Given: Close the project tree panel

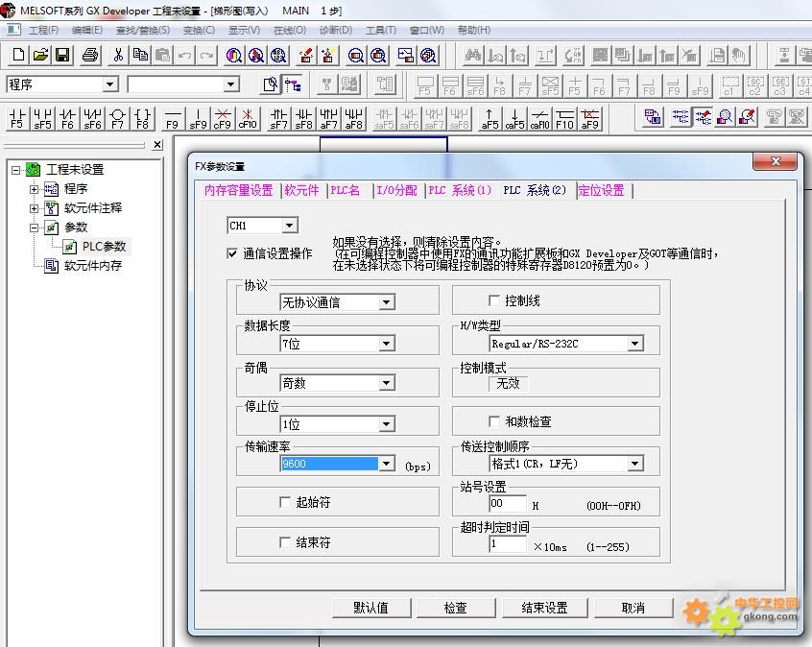Looking at the screenshot, I should click(x=157, y=145).
